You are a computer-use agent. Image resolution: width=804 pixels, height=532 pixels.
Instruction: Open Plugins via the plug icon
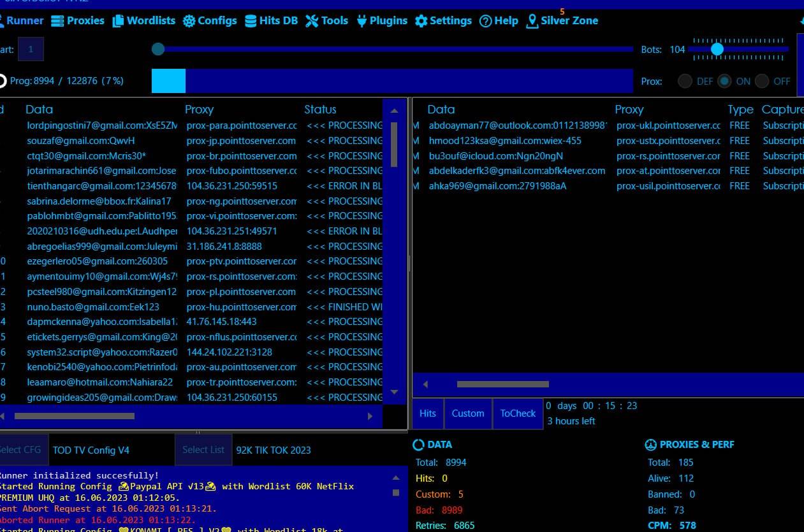coord(362,21)
